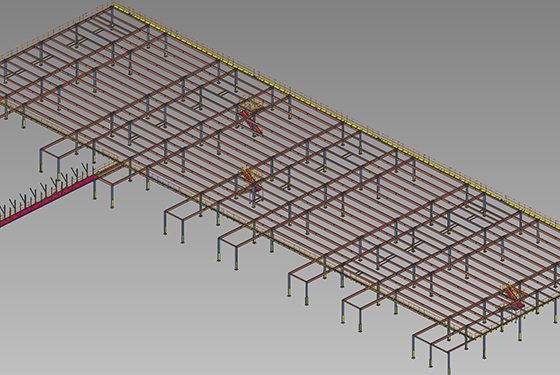Click empty gray space below the magenta walkway

pyautogui.click(x=89, y=286)
